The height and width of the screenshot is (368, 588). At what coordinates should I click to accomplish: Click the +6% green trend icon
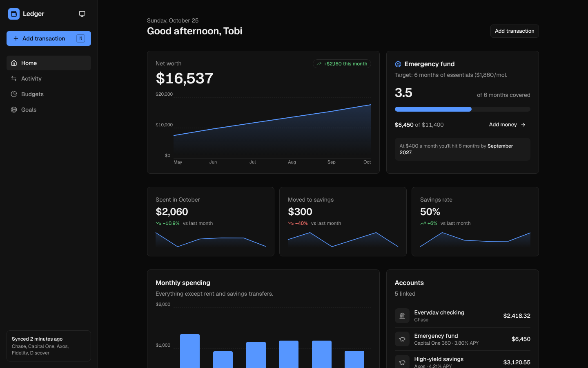[423, 223]
